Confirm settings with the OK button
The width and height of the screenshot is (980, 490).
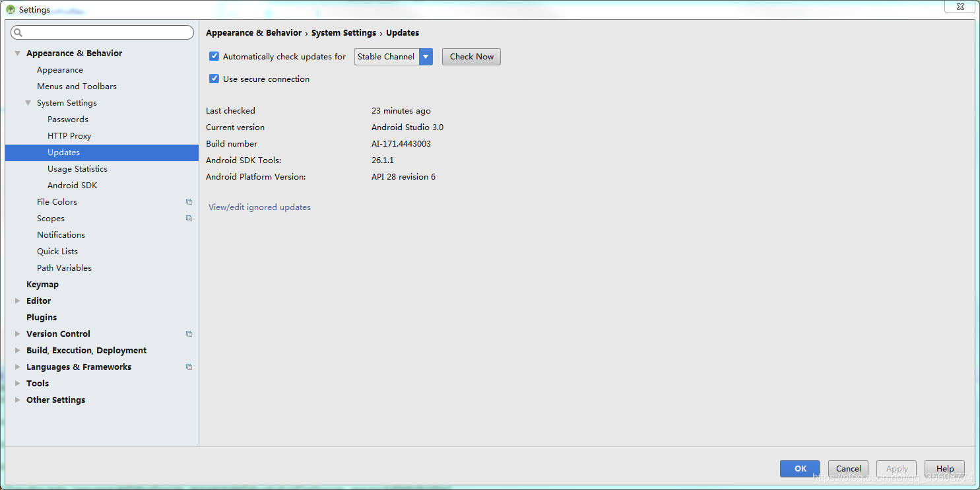click(x=800, y=468)
